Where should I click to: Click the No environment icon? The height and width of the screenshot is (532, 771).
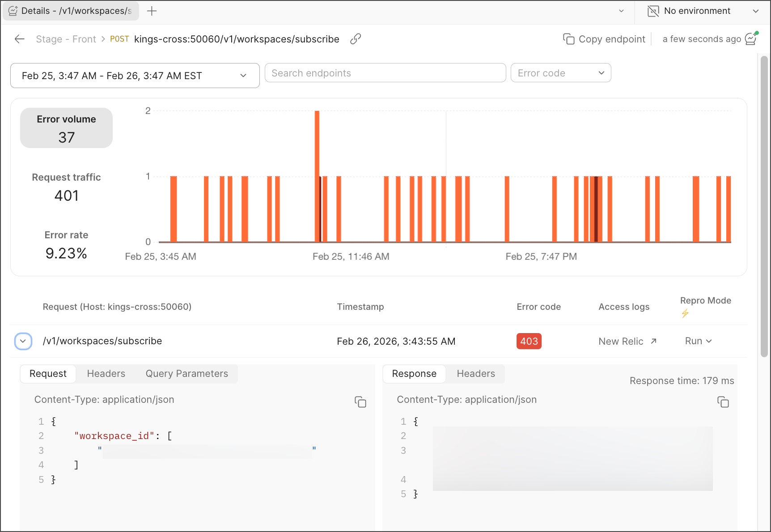653,11
